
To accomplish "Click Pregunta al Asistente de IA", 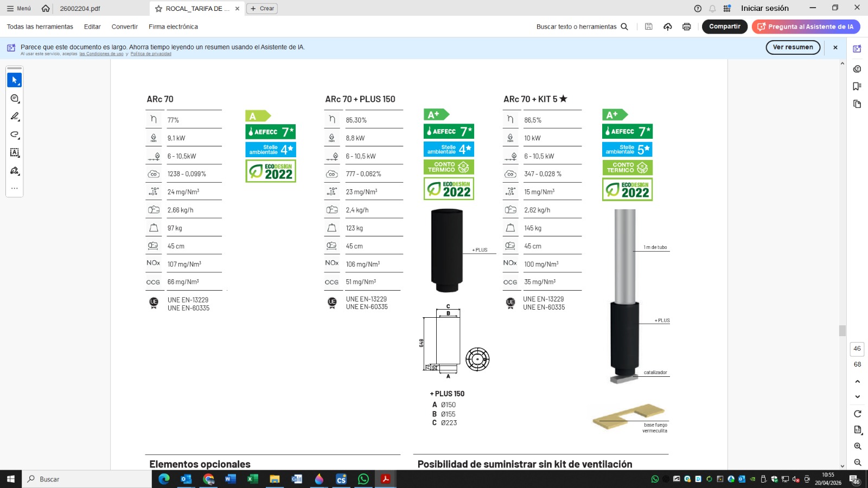I will coord(806,27).
